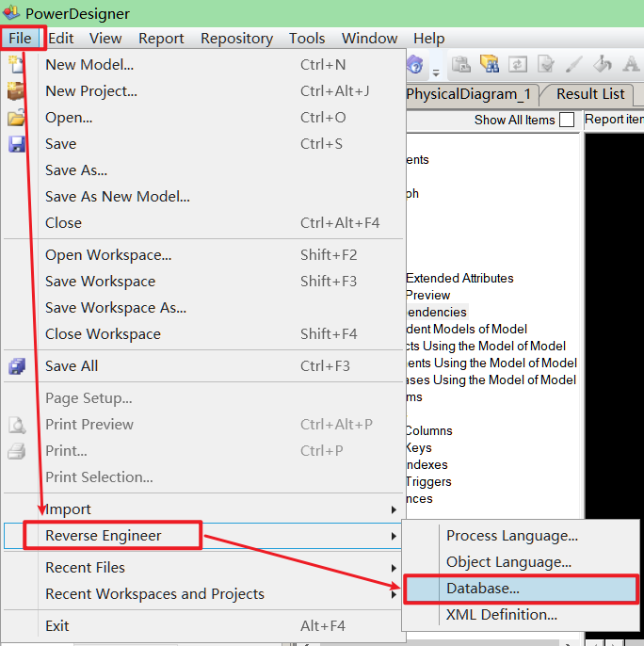Screen dimensions: 644x646
Task: Click the Preview list item
Action: point(427,296)
